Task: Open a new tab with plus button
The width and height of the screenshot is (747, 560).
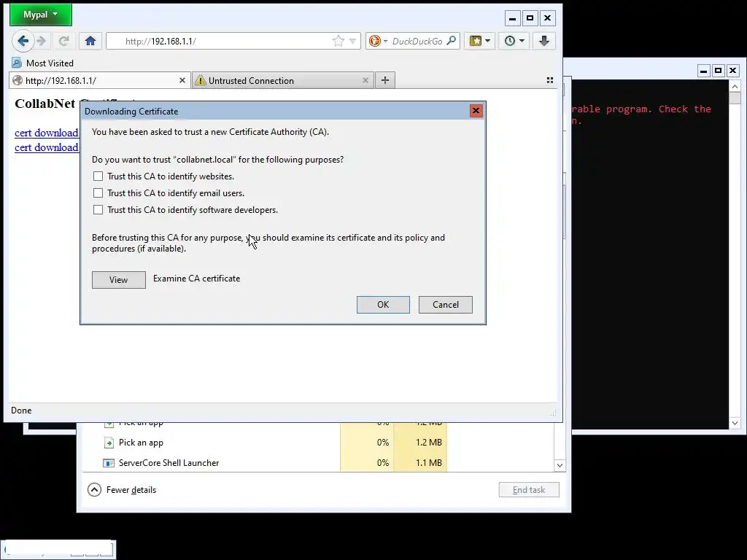Action: (385, 80)
